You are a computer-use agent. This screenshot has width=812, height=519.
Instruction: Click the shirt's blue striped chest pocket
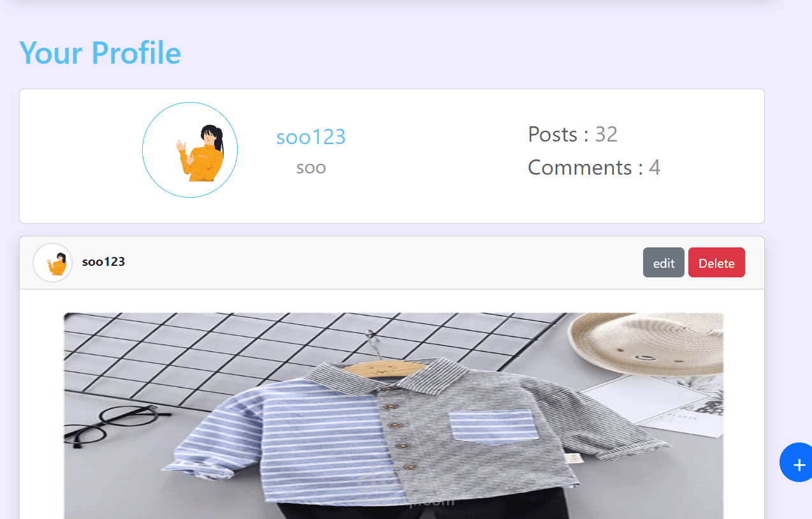[493, 426]
